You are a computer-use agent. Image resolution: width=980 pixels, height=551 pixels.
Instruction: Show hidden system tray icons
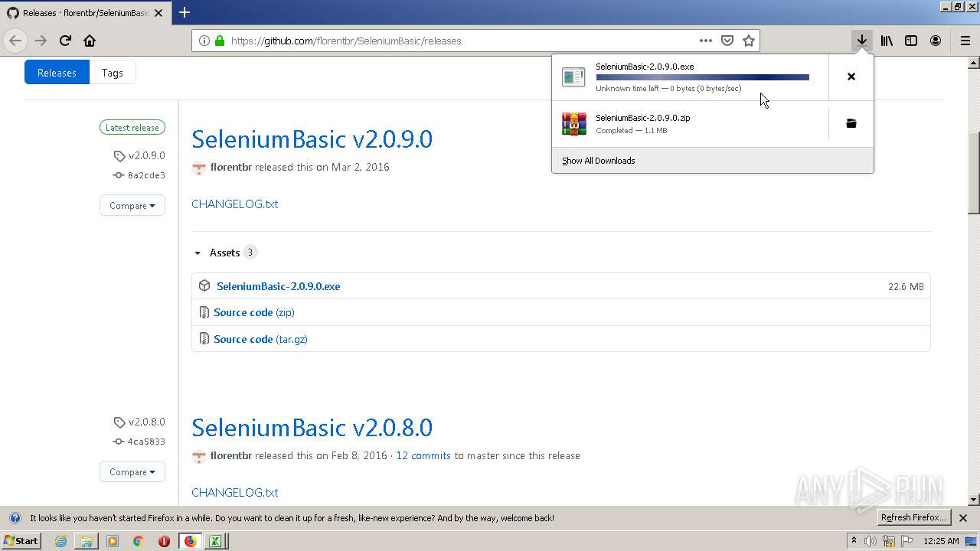(x=854, y=541)
